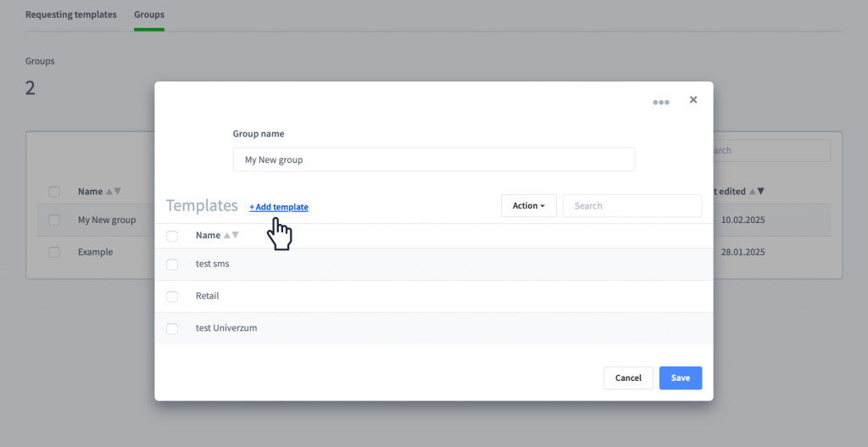
Task: Select the test Univerzum template row
Action: (x=433, y=328)
